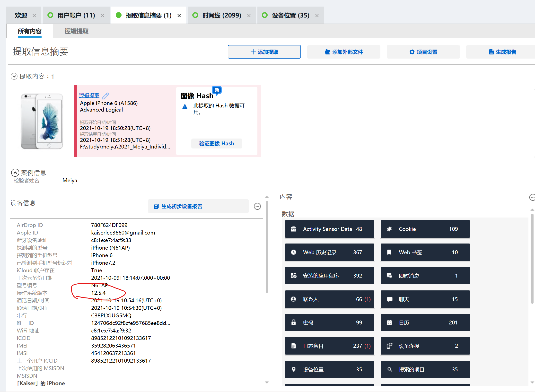Collapse the 提取内容 section
This screenshot has height=392, width=535.
tap(14, 77)
